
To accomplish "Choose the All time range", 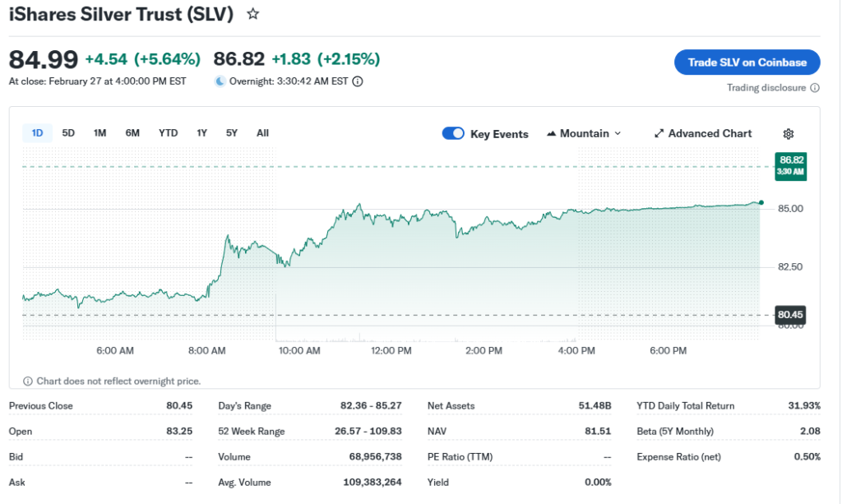I will [x=262, y=133].
